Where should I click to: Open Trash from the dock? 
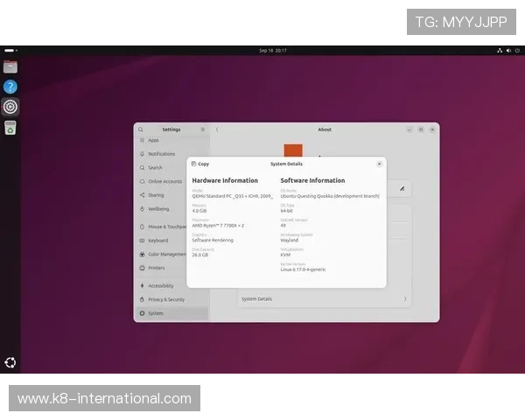(x=10, y=128)
